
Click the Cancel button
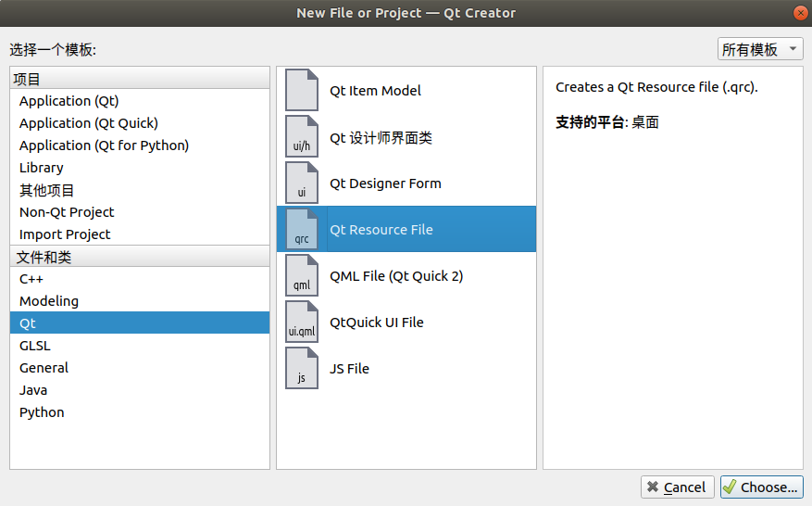click(x=678, y=487)
